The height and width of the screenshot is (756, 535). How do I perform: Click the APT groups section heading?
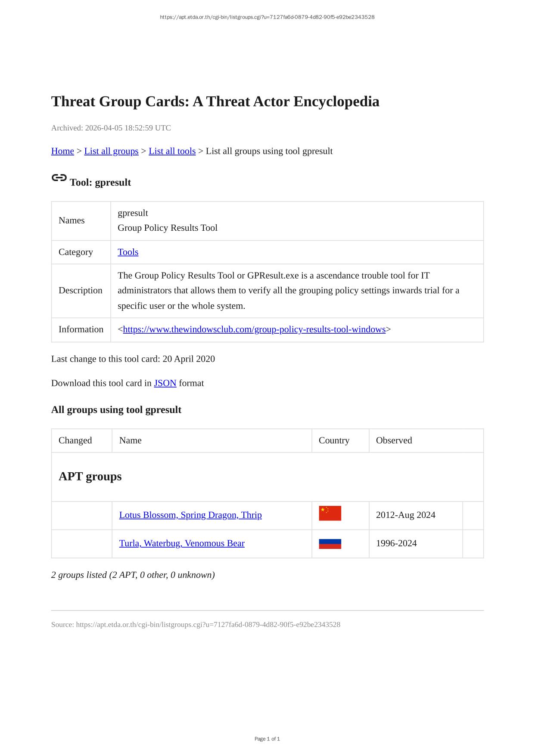click(x=90, y=477)
